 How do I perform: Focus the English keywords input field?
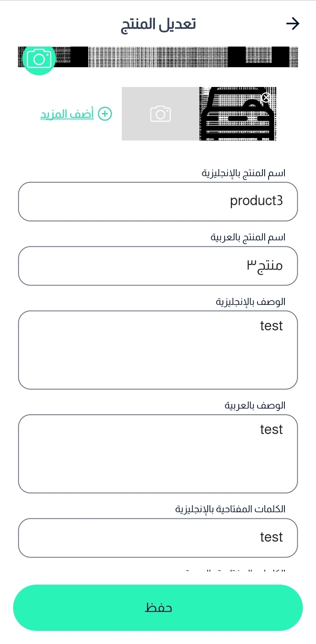(158, 538)
